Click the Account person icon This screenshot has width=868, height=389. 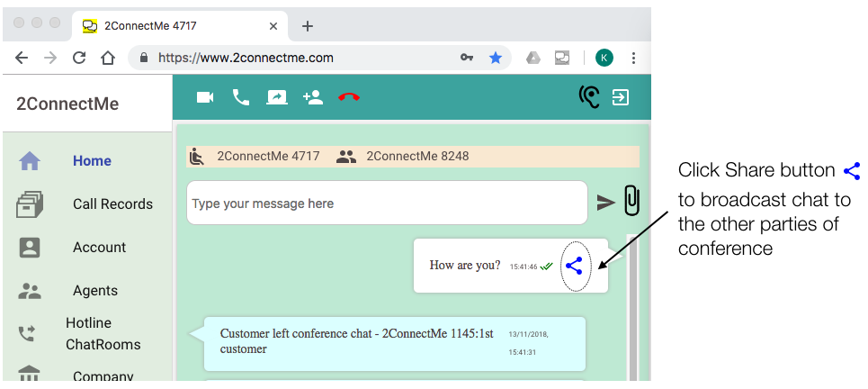tap(30, 247)
